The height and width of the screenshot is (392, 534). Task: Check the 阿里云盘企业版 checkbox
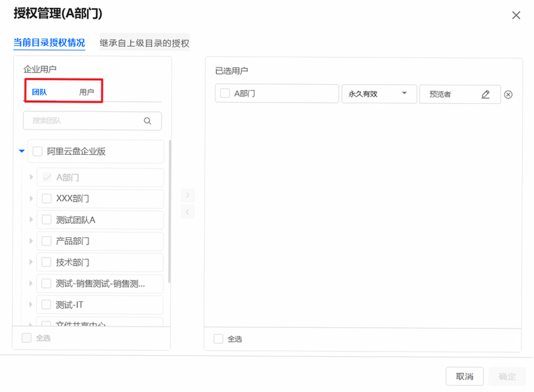pos(37,151)
